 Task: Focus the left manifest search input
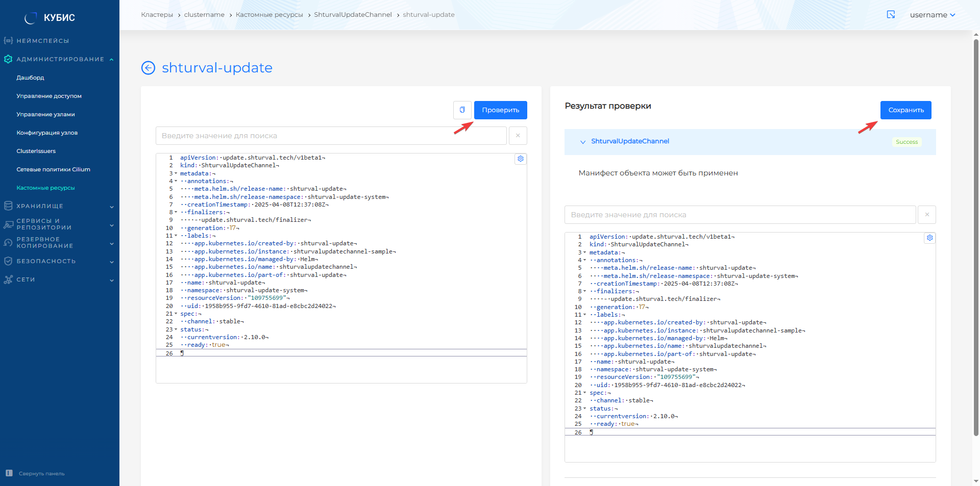click(331, 136)
